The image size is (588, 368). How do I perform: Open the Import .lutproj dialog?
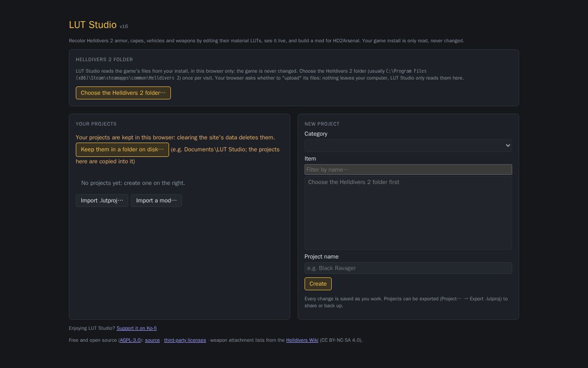[102, 201]
